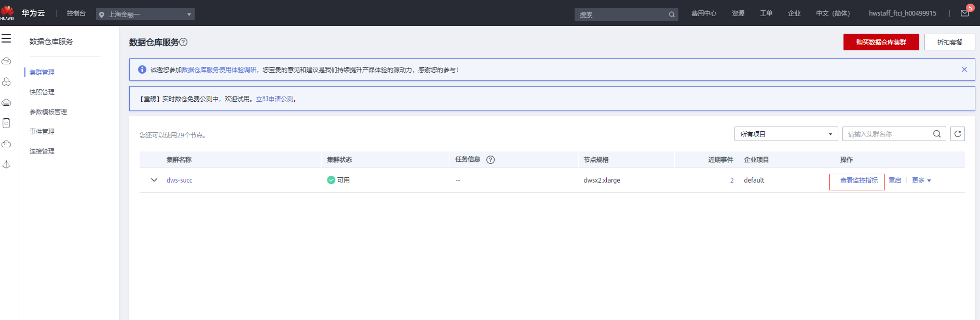Click 查看监控指标 for dws-succ
980x320 pixels.
859,180
